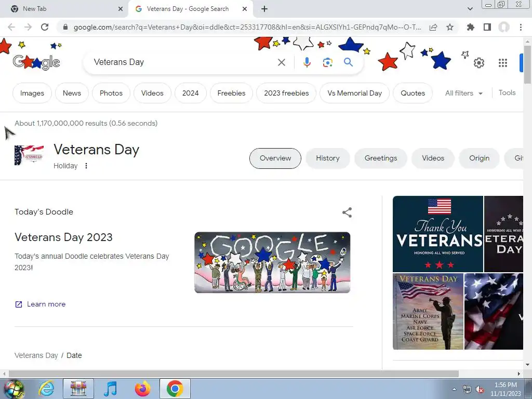
Task: Reload the page with the refresh icon
Action: 45,27
